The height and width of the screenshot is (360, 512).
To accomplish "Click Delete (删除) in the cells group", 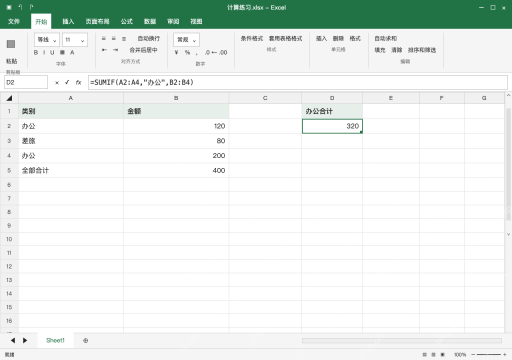I will 338,39.
